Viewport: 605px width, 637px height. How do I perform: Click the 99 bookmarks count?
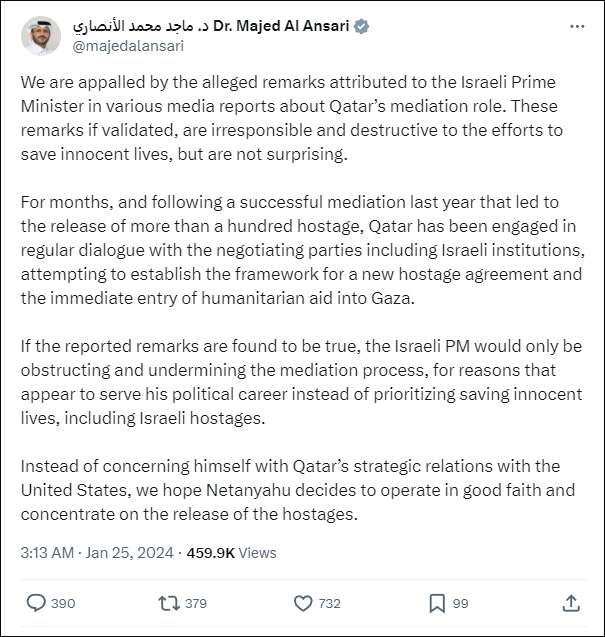460,603
